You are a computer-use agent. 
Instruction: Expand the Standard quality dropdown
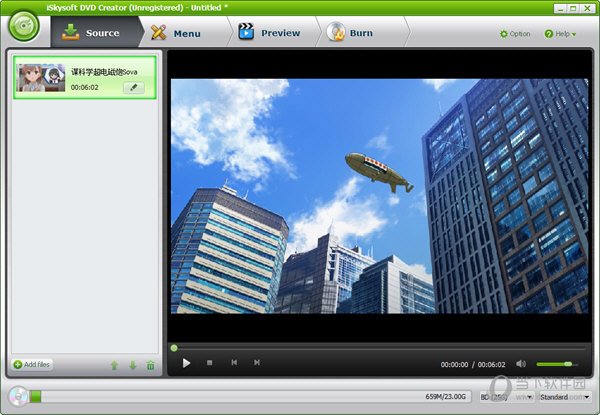[559, 397]
